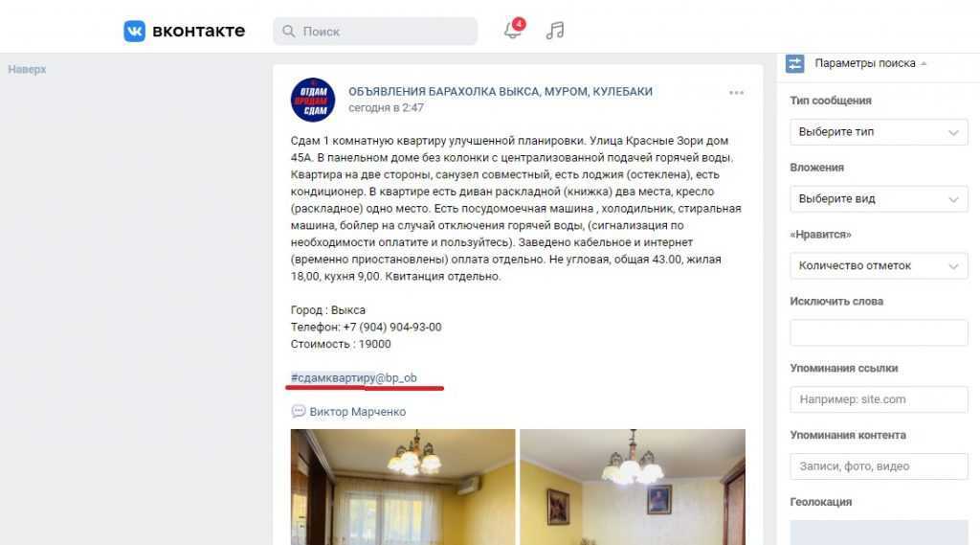This screenshot has height=545, width=980.
Task: Click the search magnifier icon
Action: [x=288, y=32]
